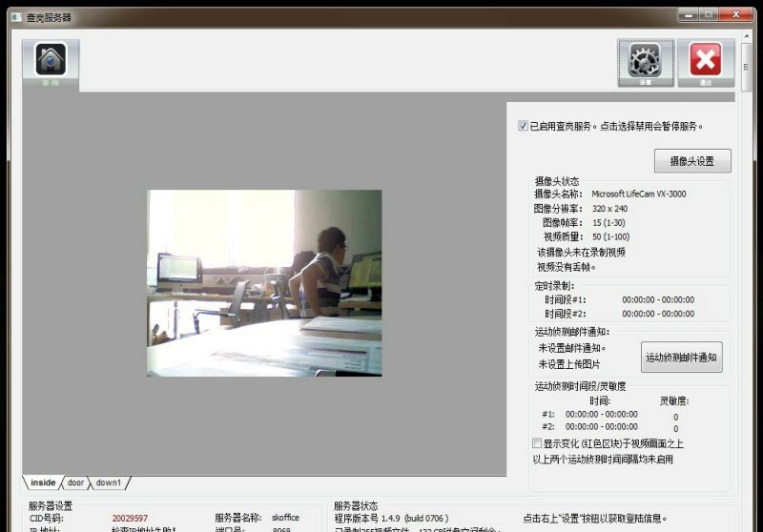Close the 查岗服务器 window from title bar
763x532 pixels.
coord(735,14)
